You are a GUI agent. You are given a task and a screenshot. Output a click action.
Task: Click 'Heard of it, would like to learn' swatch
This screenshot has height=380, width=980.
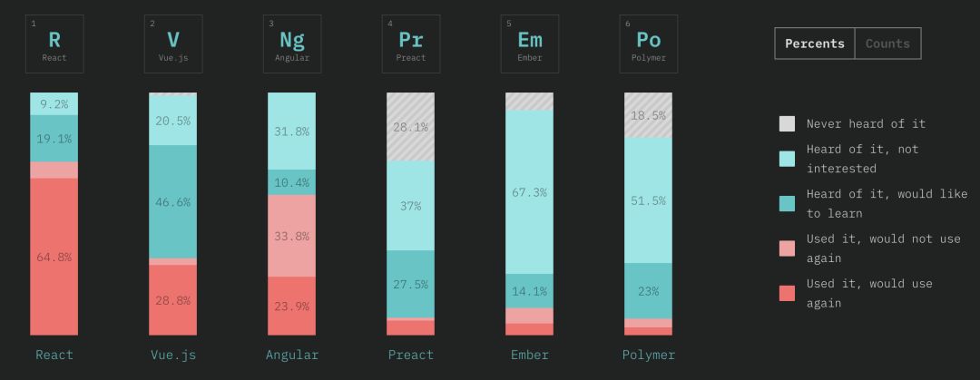point(788,203)
